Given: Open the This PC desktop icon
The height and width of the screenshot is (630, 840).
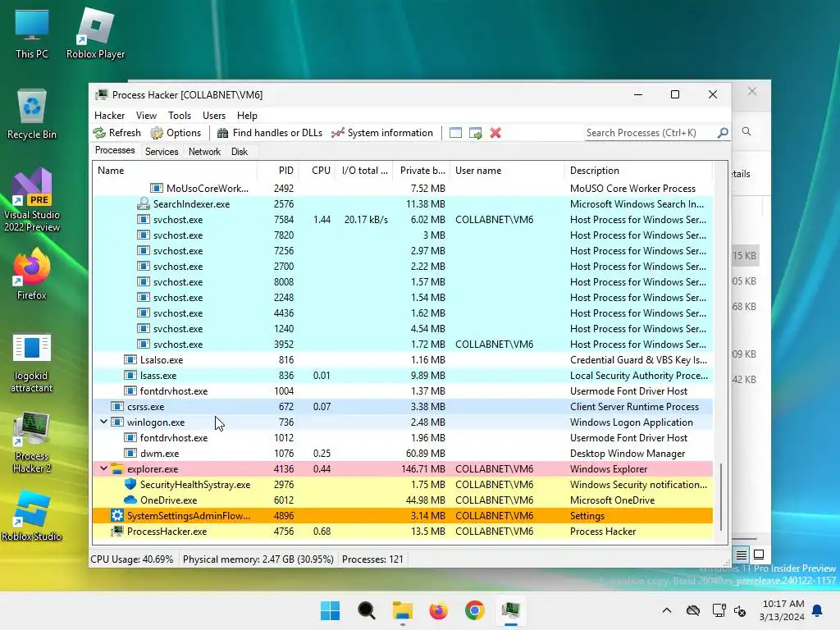Looking at the screenshot, I should point(32,34).
